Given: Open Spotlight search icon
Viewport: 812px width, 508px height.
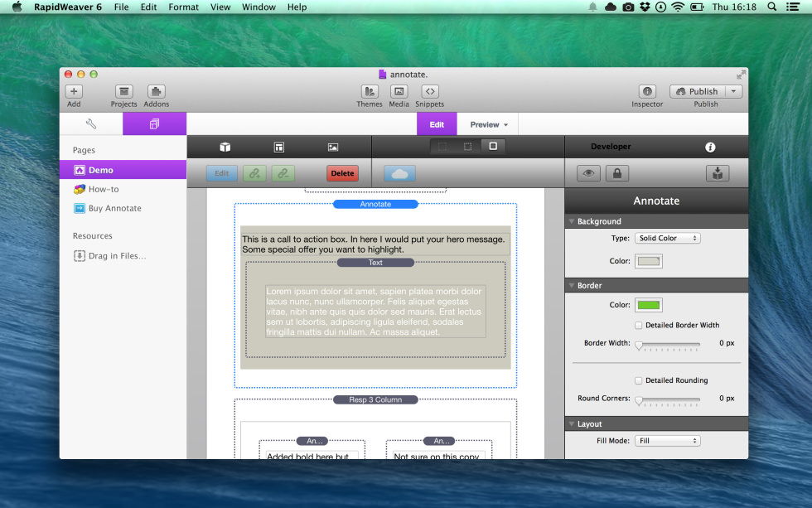Looking at the screenshot, I should (x=771, y=7).
